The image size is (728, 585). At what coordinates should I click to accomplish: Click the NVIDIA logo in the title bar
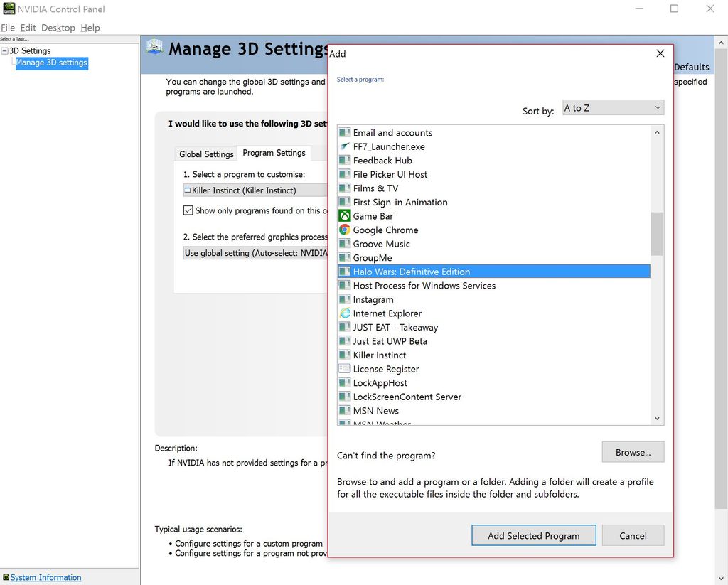click(x=8, y=9)
